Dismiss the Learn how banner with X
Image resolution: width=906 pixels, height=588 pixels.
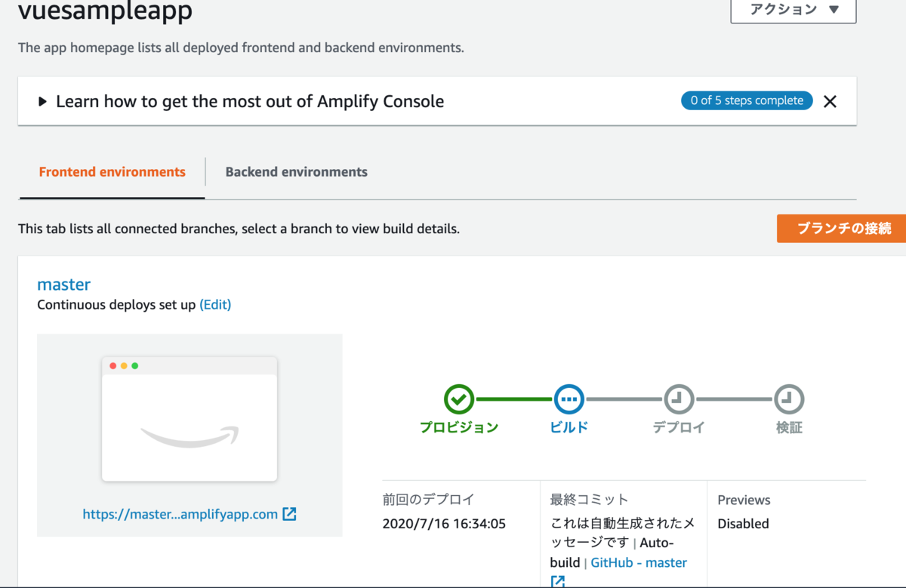pos(830,101)
